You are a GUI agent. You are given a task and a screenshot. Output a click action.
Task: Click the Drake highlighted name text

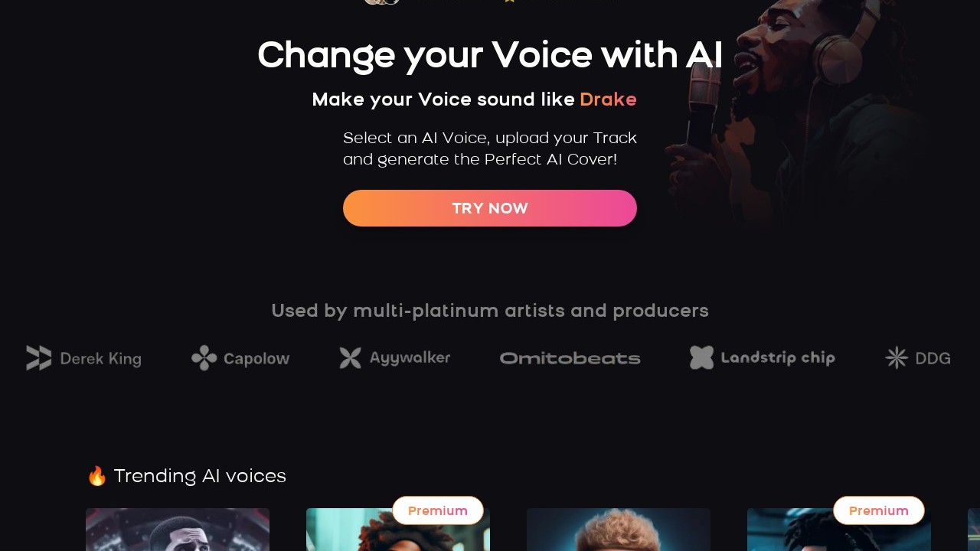click(608, 99)
